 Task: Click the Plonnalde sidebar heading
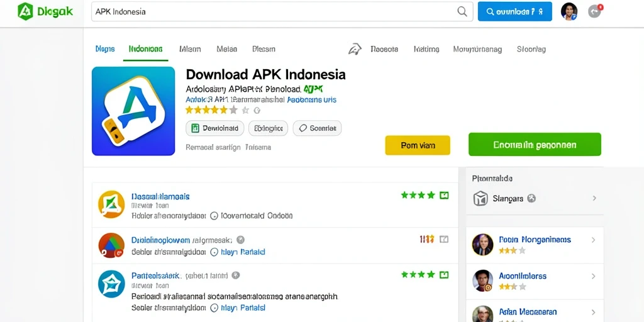[492, 179]
